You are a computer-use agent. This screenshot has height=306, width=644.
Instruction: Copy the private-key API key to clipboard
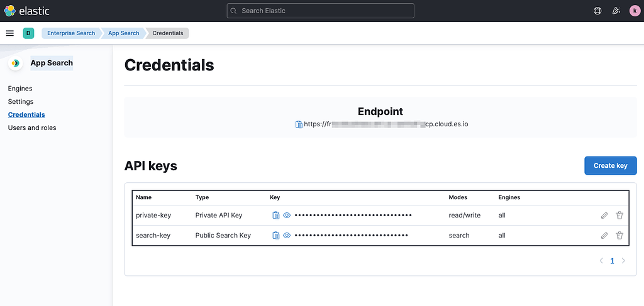[275, 216]
